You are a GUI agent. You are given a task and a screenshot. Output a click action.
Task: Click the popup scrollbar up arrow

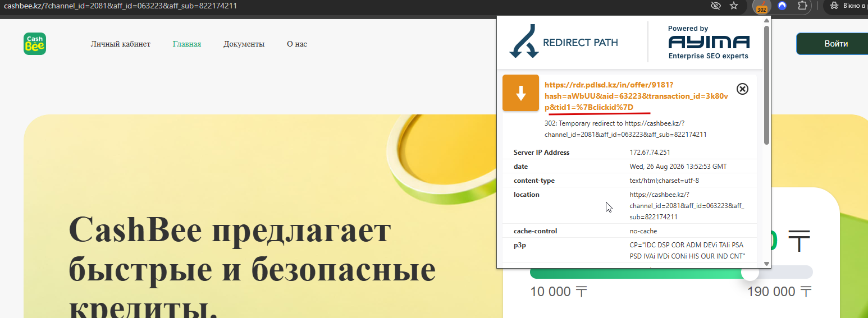pyautogui.click(x=766, y=20)
